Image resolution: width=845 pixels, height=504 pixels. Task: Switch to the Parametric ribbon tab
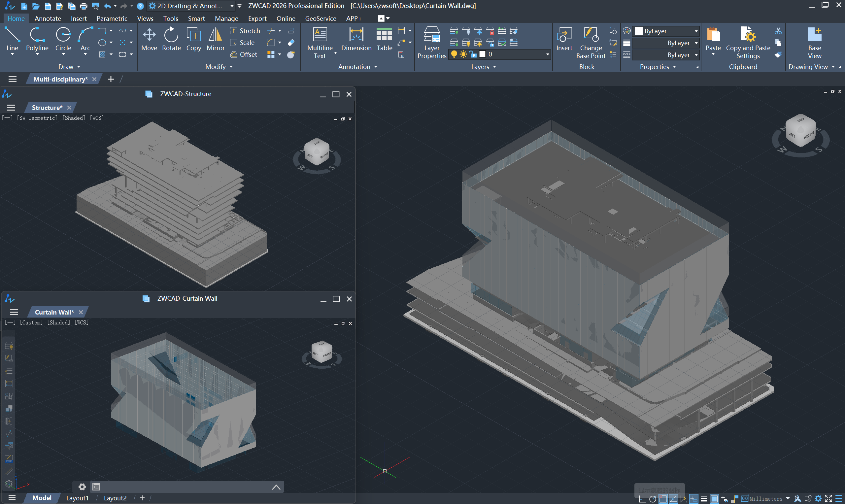coord(112,18)
